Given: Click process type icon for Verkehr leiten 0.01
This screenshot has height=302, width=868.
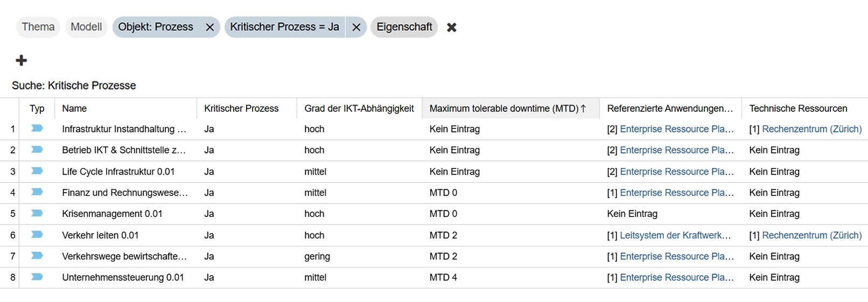Looking at the screenshot, I should (x=37, y=235).
